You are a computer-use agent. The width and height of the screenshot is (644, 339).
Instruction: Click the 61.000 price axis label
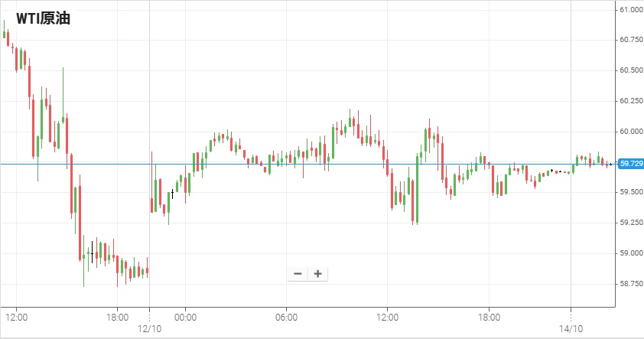point(631,9)
